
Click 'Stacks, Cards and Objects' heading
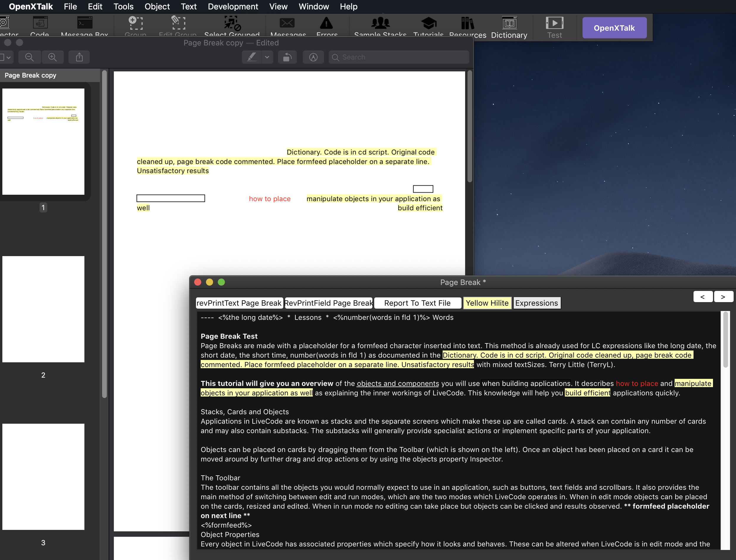point(245,412)
